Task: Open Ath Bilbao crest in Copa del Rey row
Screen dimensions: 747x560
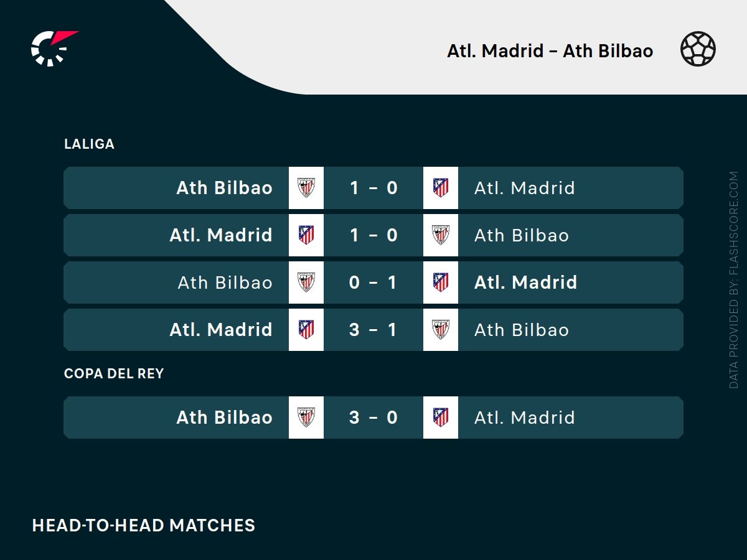Action: 306,418
